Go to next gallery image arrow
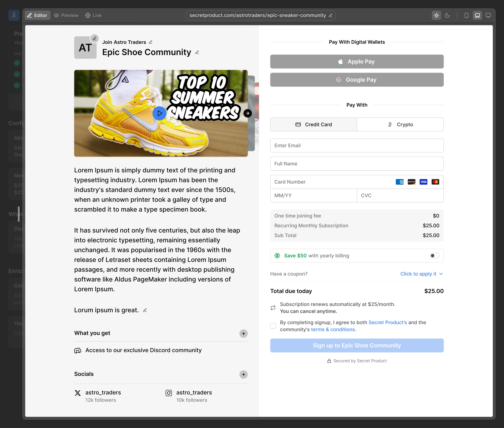The width and height of the screenshot is (504, 428). [247, 113]
